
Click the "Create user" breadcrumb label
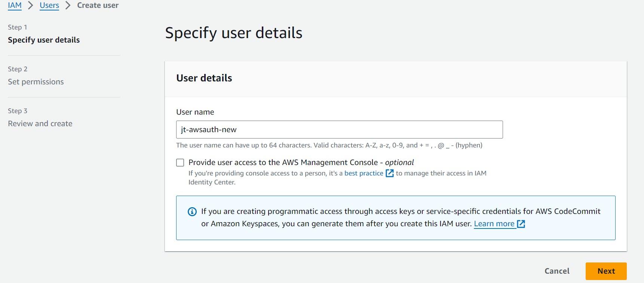click(97, 5)
